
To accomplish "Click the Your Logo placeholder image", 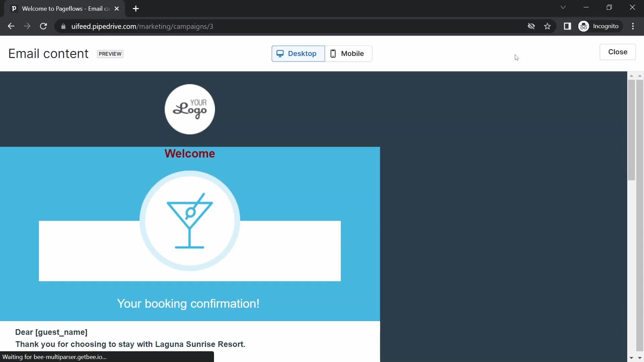I will (x=190, y=109).
